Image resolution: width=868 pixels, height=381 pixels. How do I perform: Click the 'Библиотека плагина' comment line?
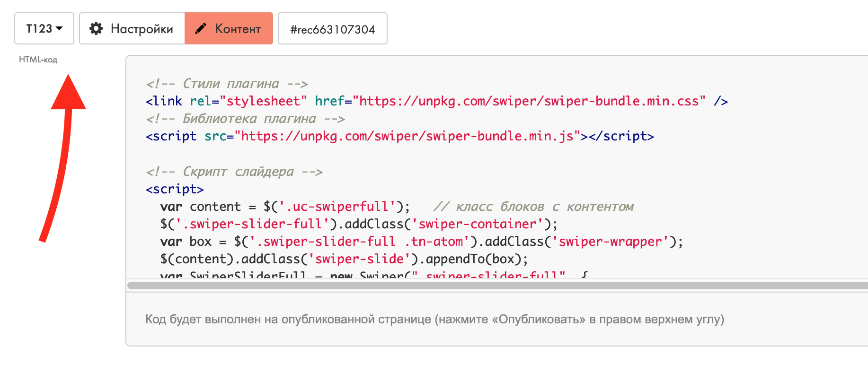[245, 119]
